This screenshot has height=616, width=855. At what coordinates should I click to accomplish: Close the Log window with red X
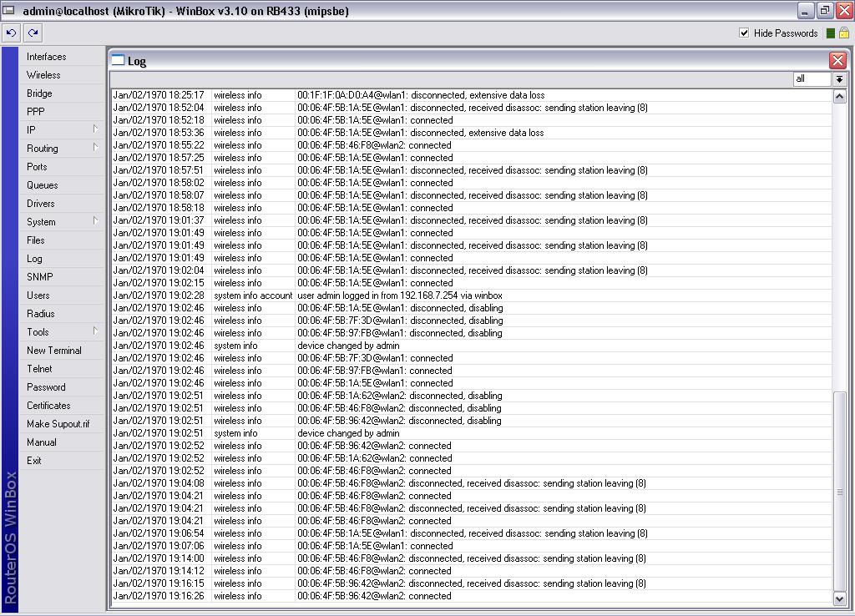[837, 60]
